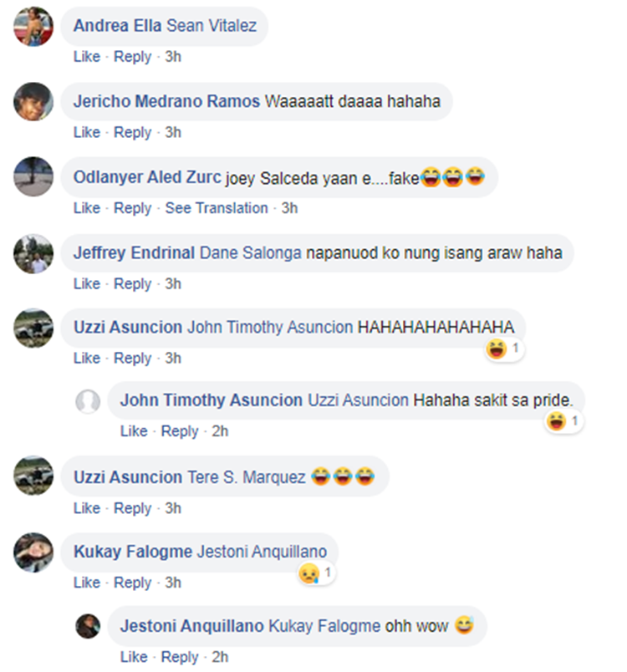Reply to John Timothy Asuncion's comment
Screen dimensions: 627x672
[180, 431]
